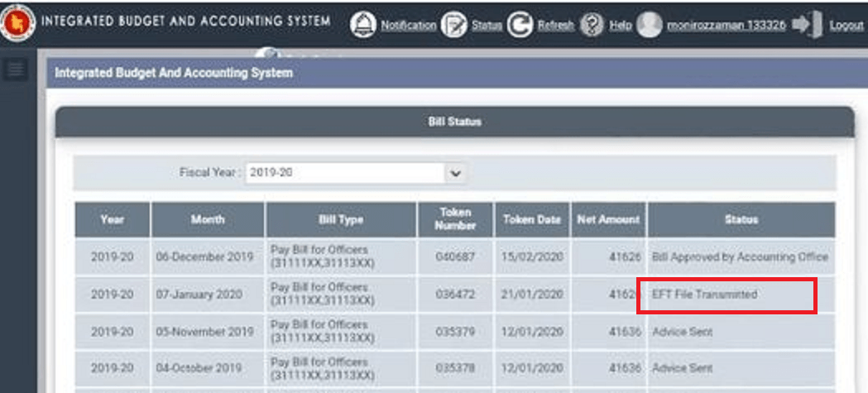Click username monirozzaman 133326
The image size is (868, 393).
[x=727, y=26]
